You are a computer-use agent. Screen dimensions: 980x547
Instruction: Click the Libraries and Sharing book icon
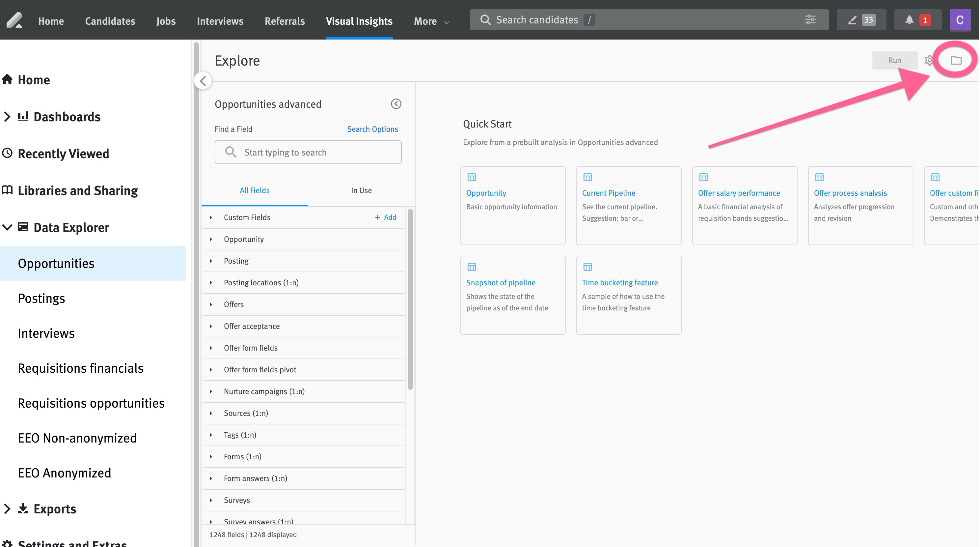point(7,190)
